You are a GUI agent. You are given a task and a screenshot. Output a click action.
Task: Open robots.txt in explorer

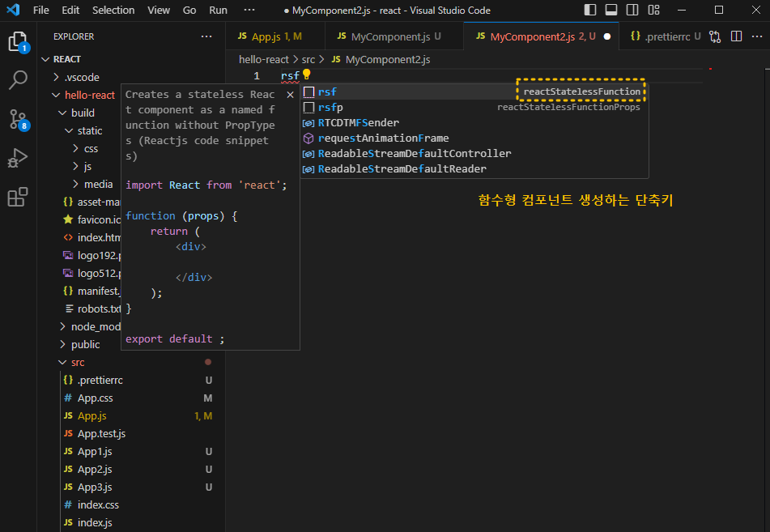(x=81, y=309)
